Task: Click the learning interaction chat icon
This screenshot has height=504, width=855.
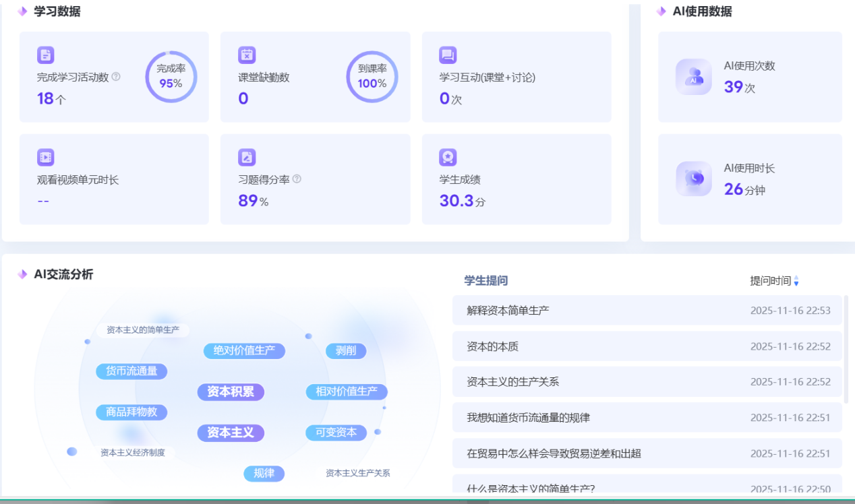Action: (448, 55)
